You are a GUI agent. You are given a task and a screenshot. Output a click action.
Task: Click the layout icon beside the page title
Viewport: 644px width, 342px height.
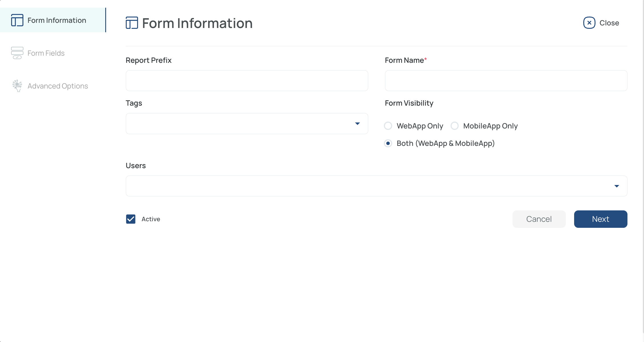[132, 23]
